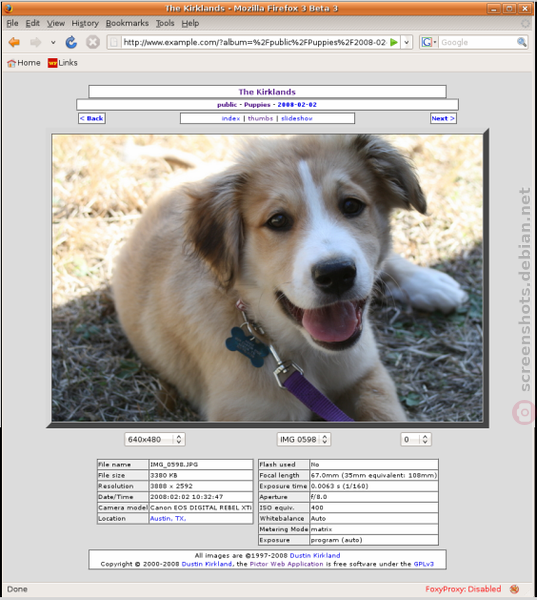This screenshot has width=537, height=600.
Task: Click the Stop loading icon
Action: 93,42
